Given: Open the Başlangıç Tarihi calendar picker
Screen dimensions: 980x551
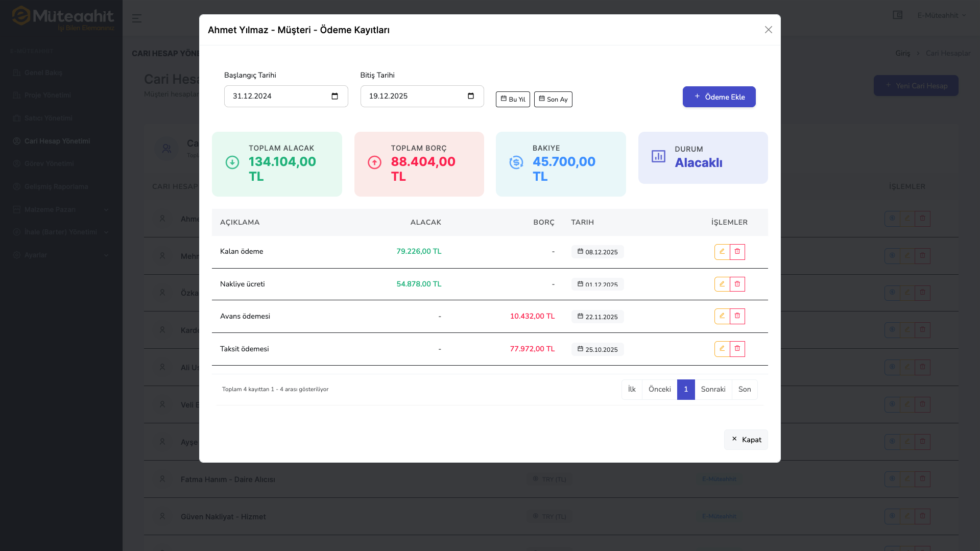Looking at the screenshot, I should click(334, 96).
